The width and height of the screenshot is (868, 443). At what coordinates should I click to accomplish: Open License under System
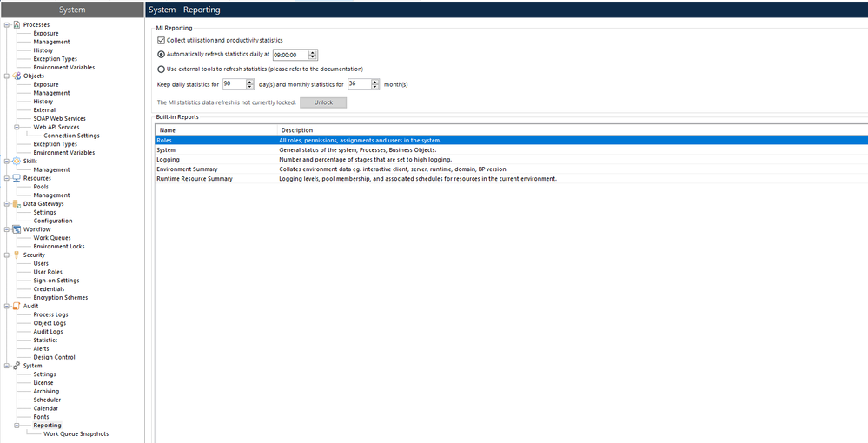coord(43,383)
